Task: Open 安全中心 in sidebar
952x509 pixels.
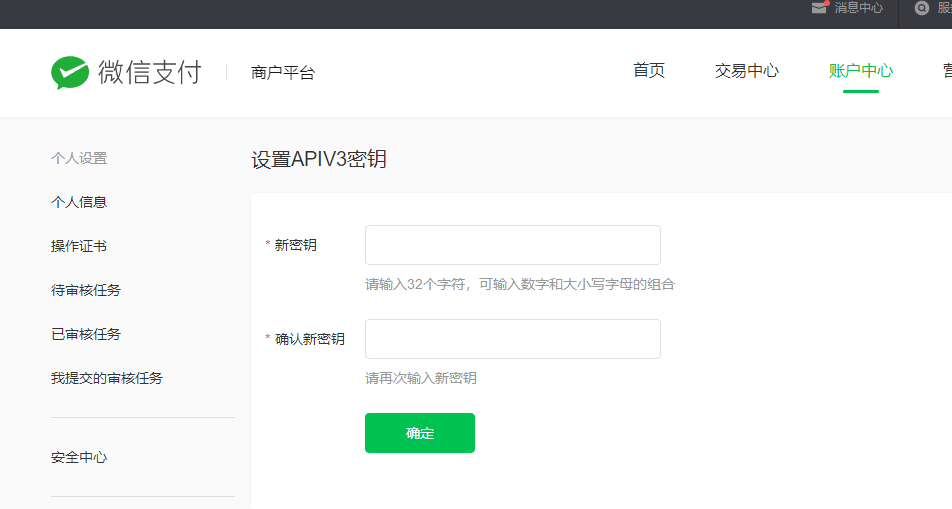Action: pos(79,457)
